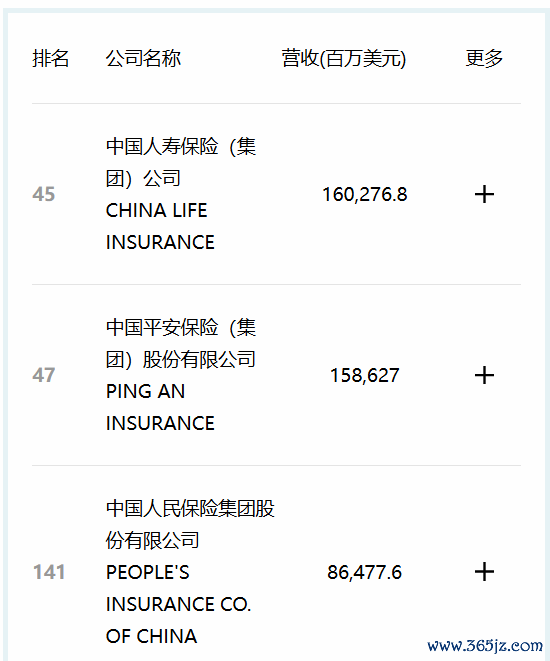The image size is (550, 661).
Task: Click the www.365jz.com watermark link
Action: pyautogui.click(x=485, y=646)
